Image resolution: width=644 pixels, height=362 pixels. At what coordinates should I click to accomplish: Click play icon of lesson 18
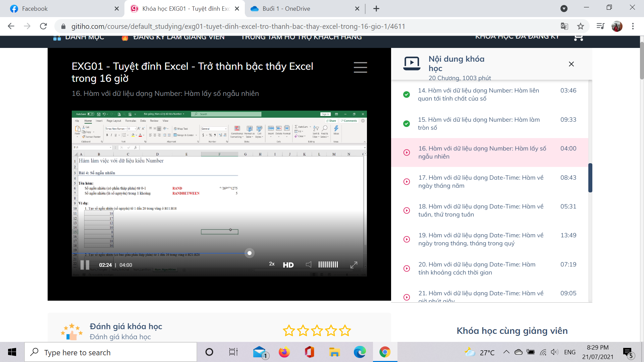point(407,210)
